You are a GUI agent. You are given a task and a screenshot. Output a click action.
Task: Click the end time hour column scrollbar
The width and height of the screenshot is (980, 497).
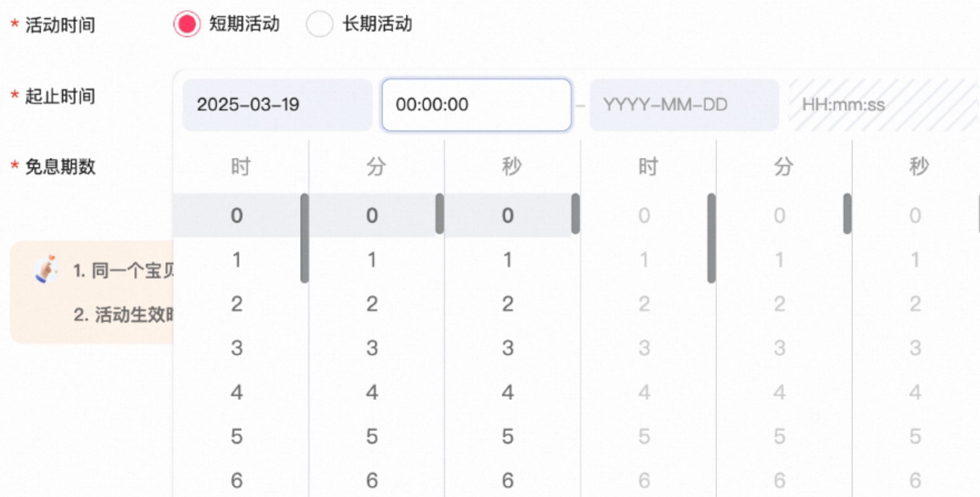click(x=711, y=239)
